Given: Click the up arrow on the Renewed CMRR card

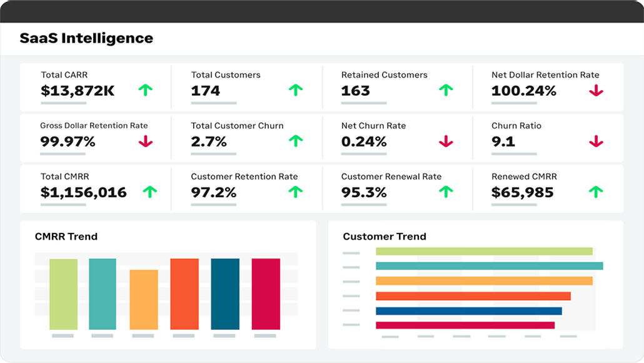Looking at the screenshot, I should (x=596, y=192).
